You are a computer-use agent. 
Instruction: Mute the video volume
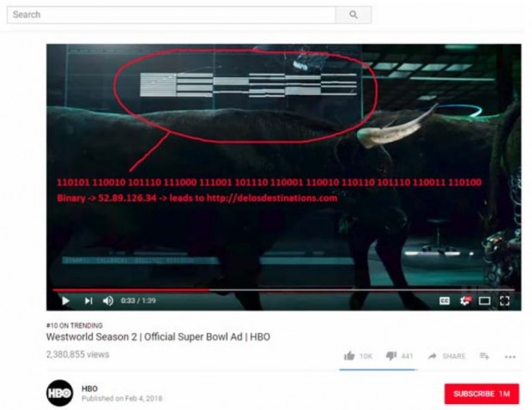[108, 301]
